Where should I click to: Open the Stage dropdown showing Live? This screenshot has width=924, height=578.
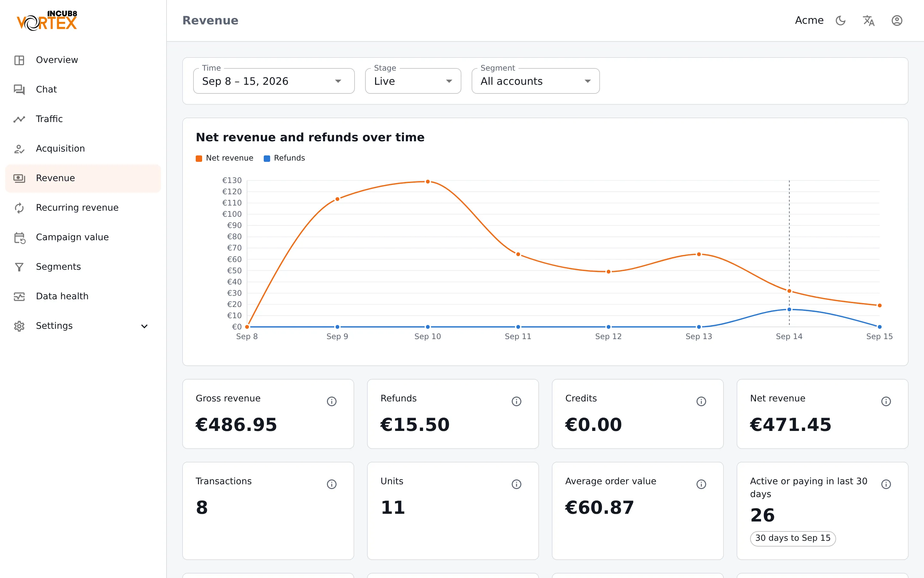413,81
